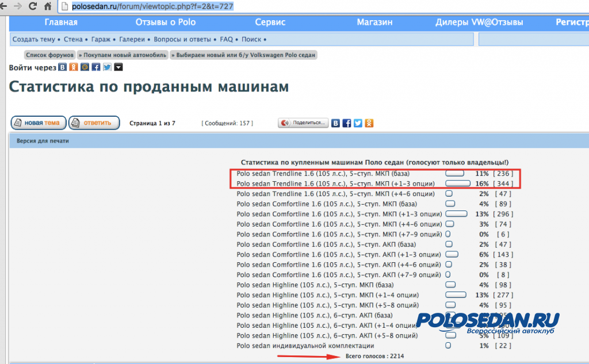
Task: Select text Сообщений: 157
Action: 227,123
